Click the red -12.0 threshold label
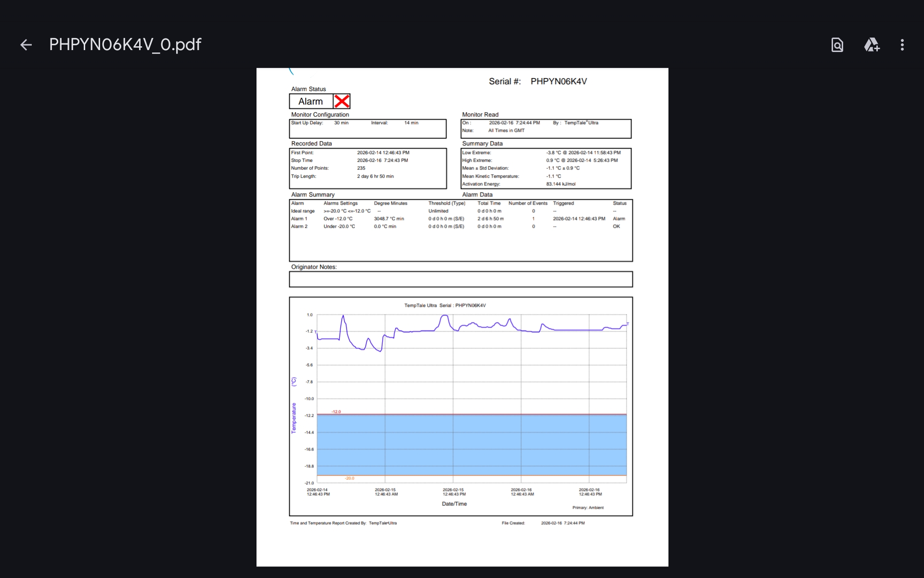Screen dimensions: 924x578 coord(336,411)
